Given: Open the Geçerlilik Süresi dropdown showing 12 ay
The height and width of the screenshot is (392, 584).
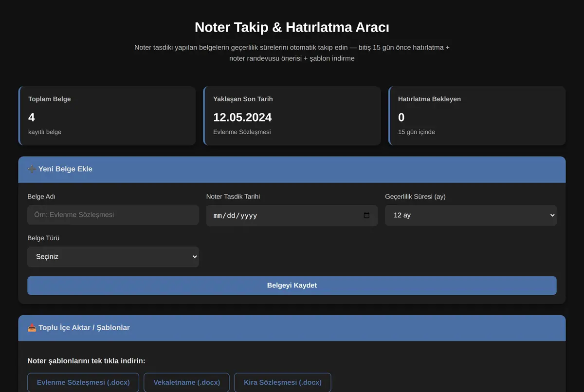Looking at the screenshot, I should pyautogui.click(x=471, y=215).
